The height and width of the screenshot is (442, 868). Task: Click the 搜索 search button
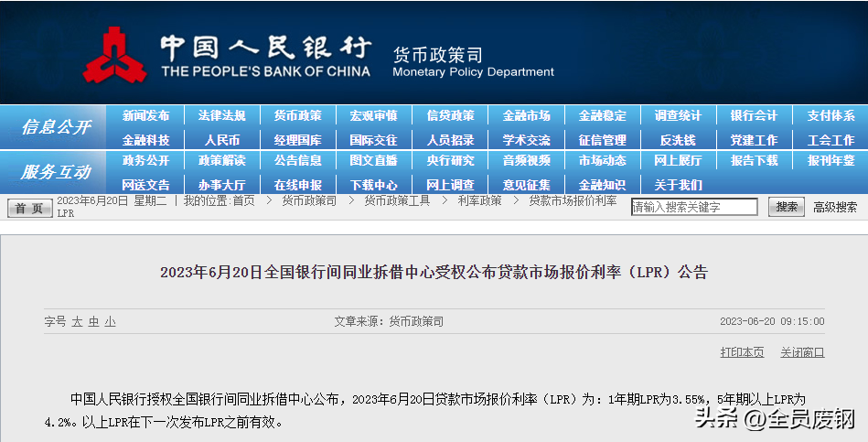(786, 207)
